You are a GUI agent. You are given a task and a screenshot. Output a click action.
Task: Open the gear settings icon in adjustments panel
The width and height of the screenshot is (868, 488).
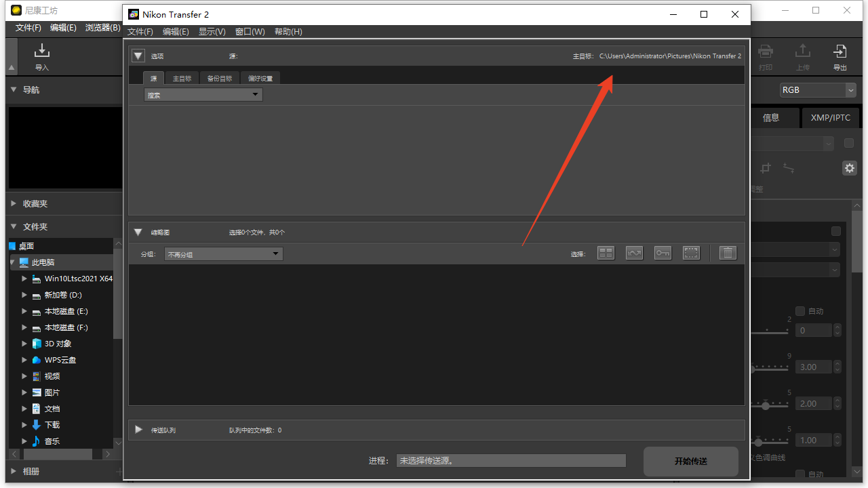click(849, 168)
